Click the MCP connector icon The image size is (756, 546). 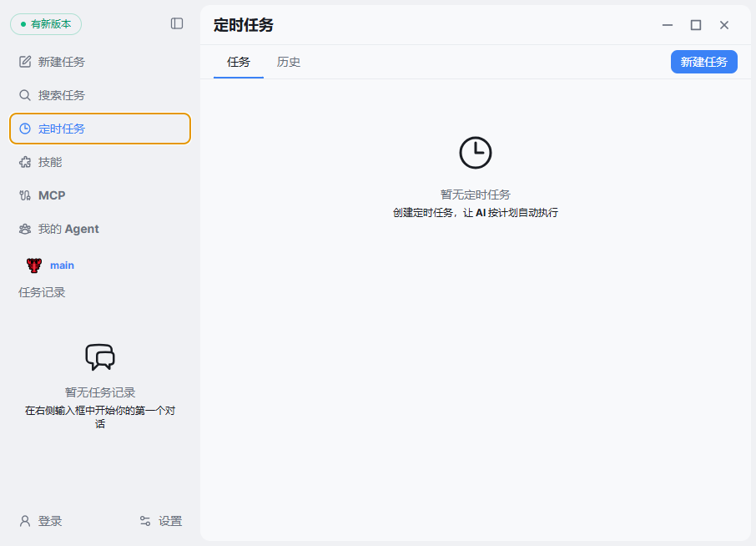(x=25, y=195)
